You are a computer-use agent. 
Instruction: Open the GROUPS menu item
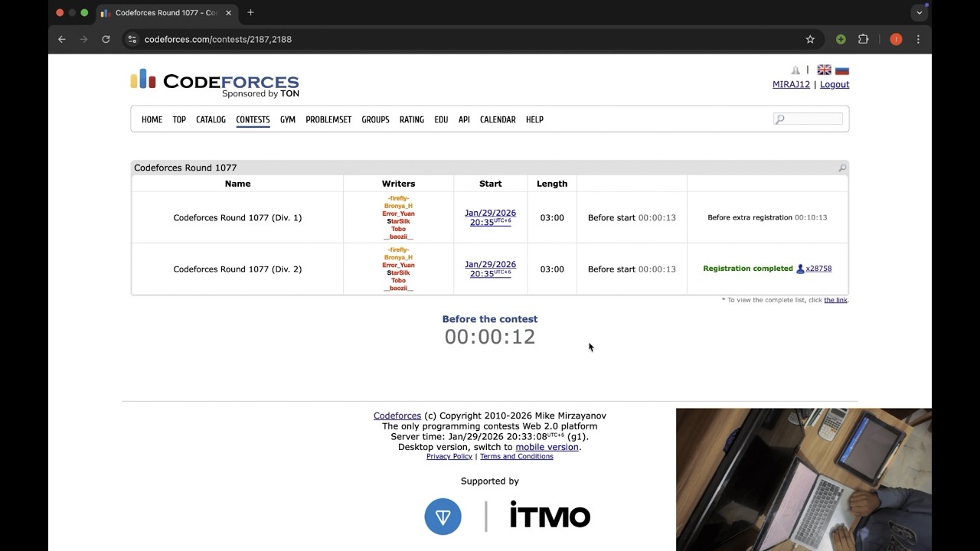click(x=375, y=119)
